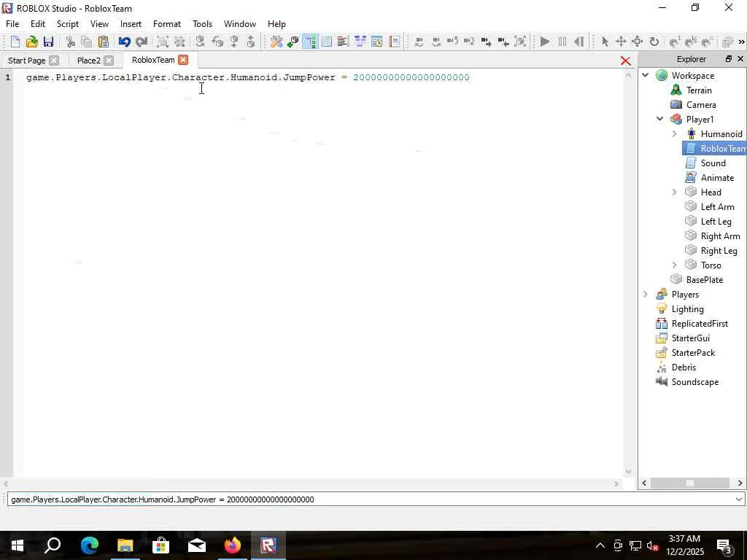This screenshot has width=747, height=560.
Task: Click the Reset playback icon
Action: pyautogui.click(x=578, y=42)
